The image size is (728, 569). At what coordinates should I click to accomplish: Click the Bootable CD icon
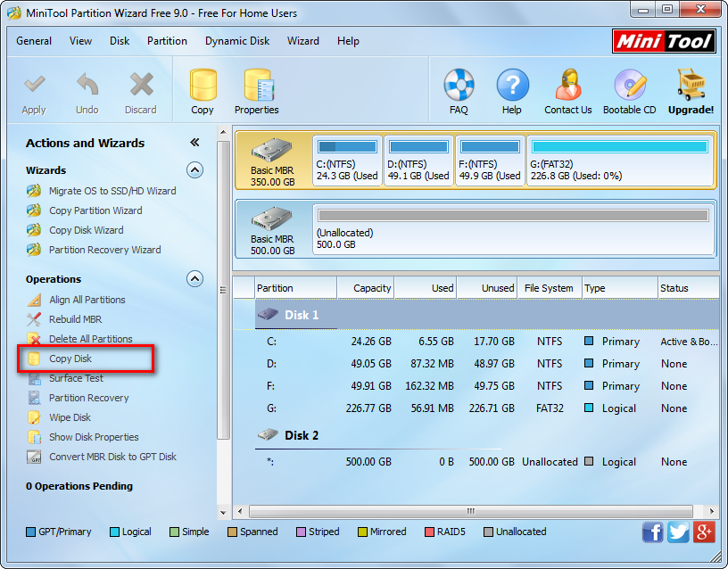click(x=630, y=85)
